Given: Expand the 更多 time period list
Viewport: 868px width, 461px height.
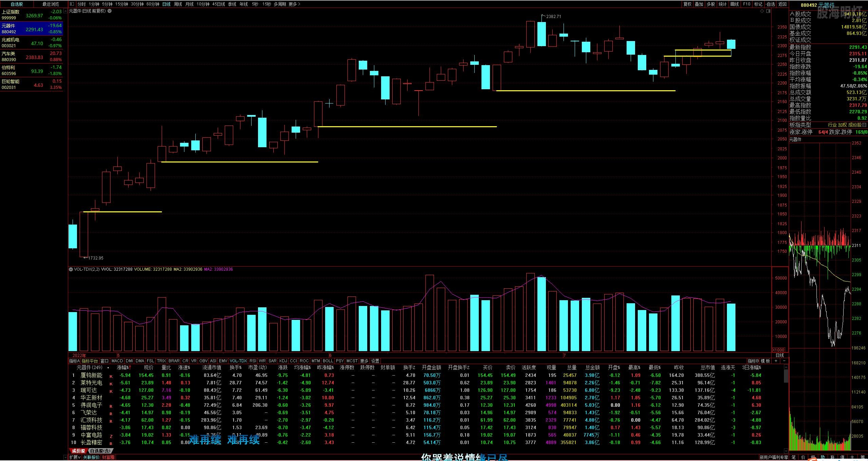Looking at the screenshot, I should click(x=294, y=4).
